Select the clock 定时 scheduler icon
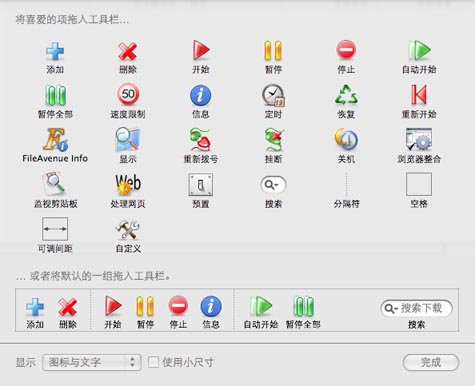This screenshot has height=386, width=475. click(x=273, y=95)
